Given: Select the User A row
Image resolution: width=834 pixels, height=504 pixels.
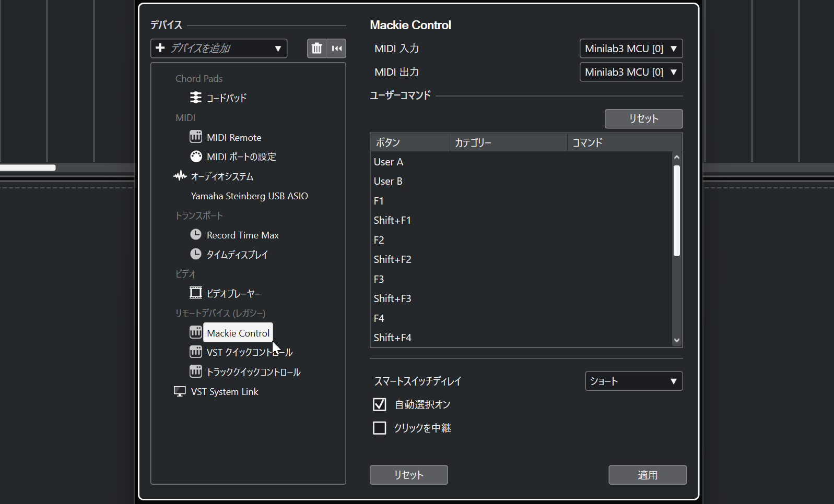Looking at the screenshot, I should pos(521,162).
